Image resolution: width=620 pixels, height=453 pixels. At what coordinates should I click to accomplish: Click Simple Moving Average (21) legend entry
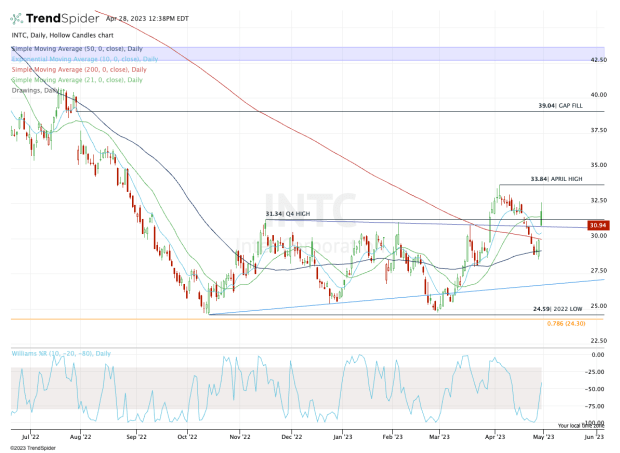point(71,78)
